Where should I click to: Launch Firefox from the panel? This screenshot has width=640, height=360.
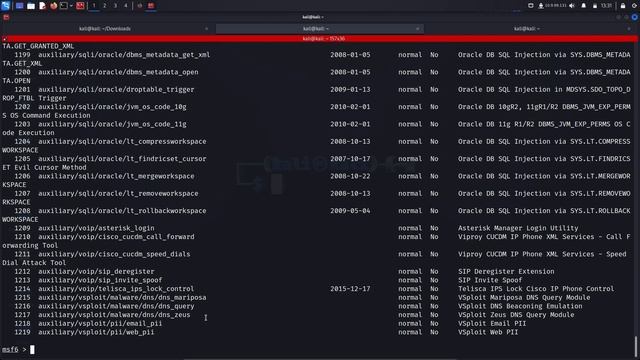53,6
